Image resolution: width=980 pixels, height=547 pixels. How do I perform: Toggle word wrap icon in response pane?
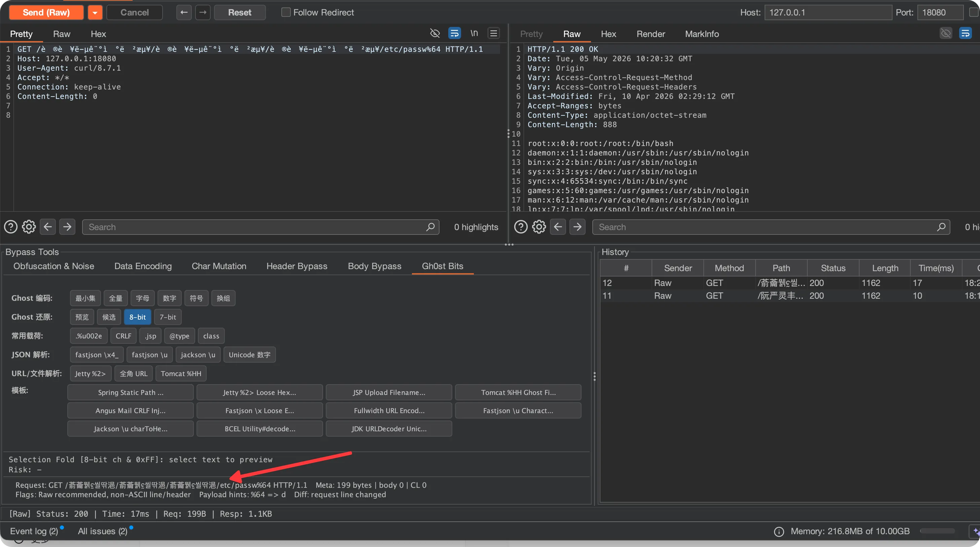[965, 33]
